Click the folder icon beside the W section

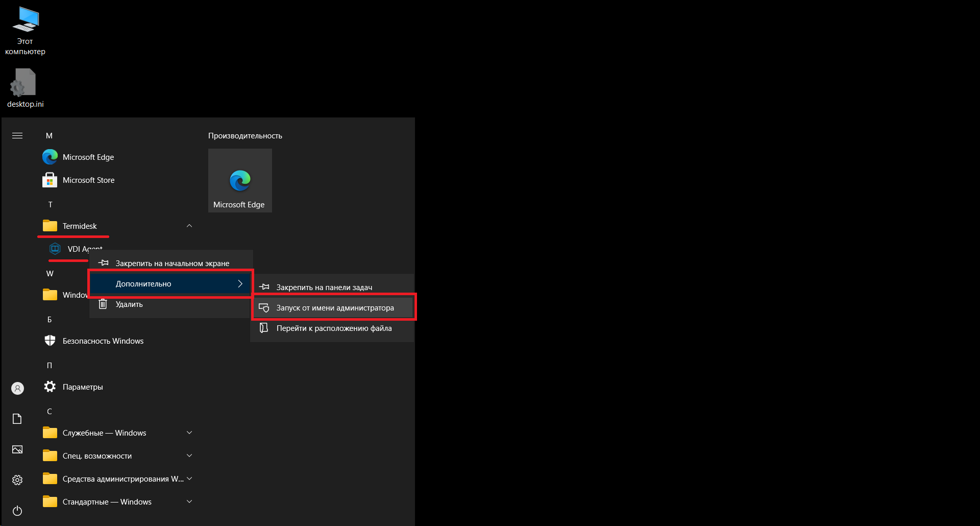[x=50, y=295]
